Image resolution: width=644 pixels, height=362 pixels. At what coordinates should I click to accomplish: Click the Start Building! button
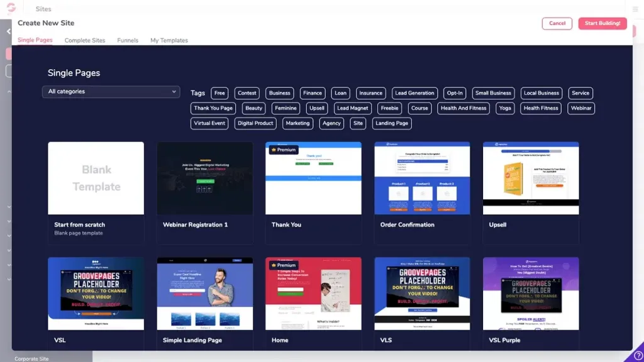[x=602, y=23]
